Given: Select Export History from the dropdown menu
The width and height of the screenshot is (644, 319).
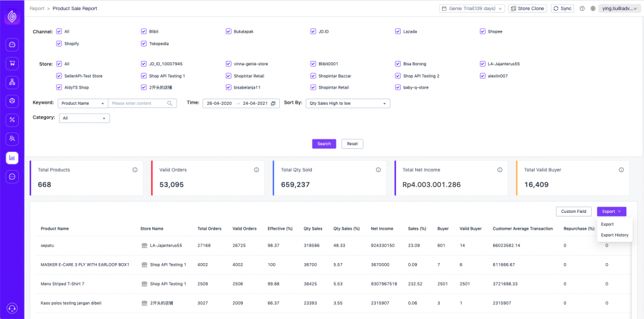Looking at the screenshot, I should pos(614,235).
